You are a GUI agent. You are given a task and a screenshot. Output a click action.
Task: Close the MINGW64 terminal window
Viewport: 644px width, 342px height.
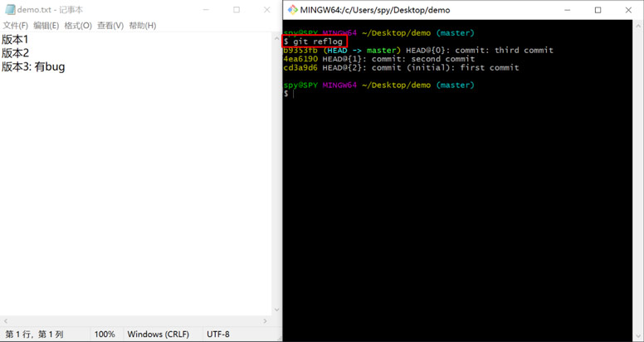coord(628,10)
